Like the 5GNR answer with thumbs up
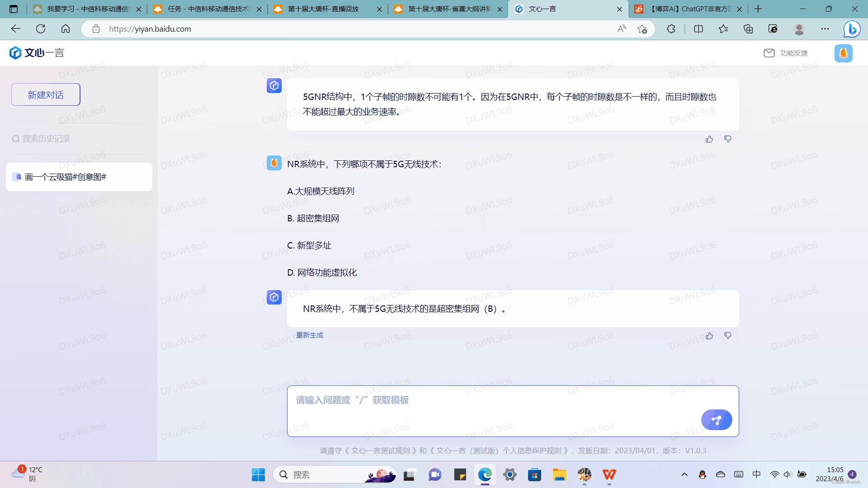This screenshot has width=868, height=488. point(709,139)
